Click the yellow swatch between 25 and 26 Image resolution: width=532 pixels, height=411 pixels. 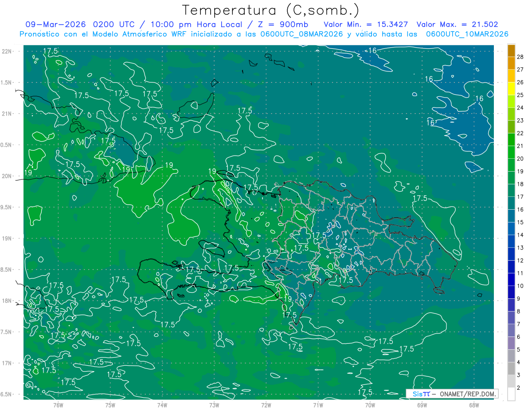[x=511, y=89]
